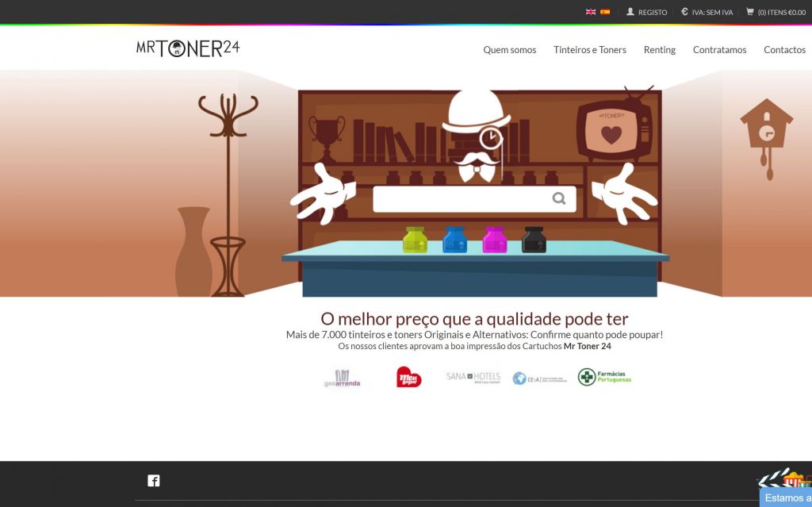Open the Facebook page icon in footer
Viewport: 812px width, 507px height.
click(154, 480)
